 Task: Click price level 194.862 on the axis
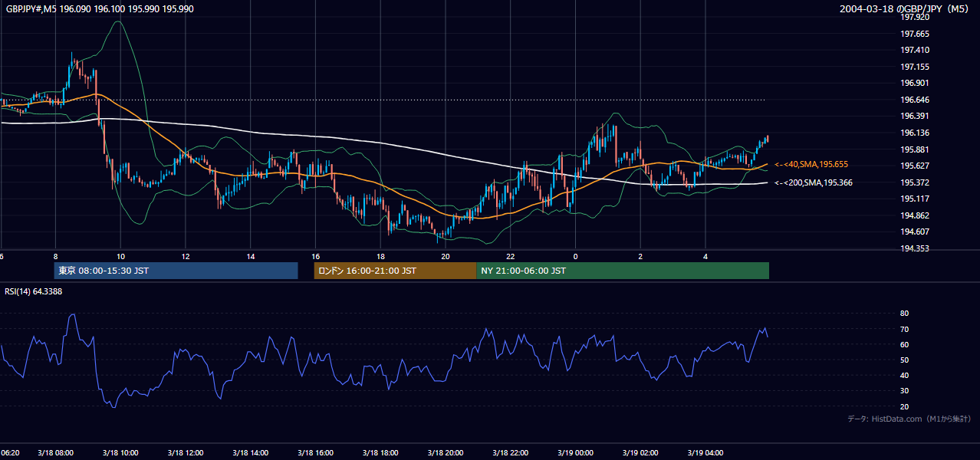[915, 215]
